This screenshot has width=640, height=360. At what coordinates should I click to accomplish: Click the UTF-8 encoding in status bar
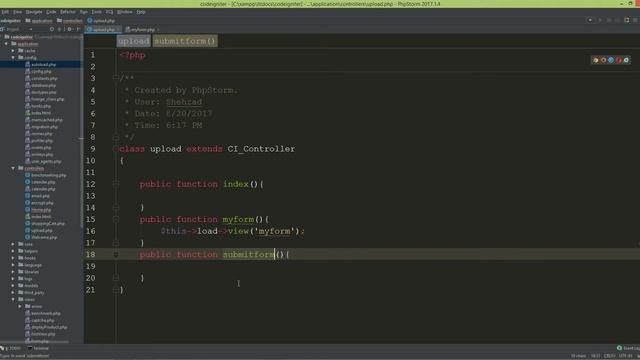pyautogui.click(x=625, y=356)
